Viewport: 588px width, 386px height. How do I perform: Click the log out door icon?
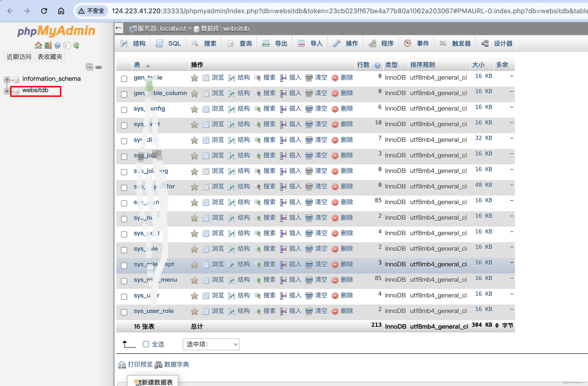click(x=48, y=45)
